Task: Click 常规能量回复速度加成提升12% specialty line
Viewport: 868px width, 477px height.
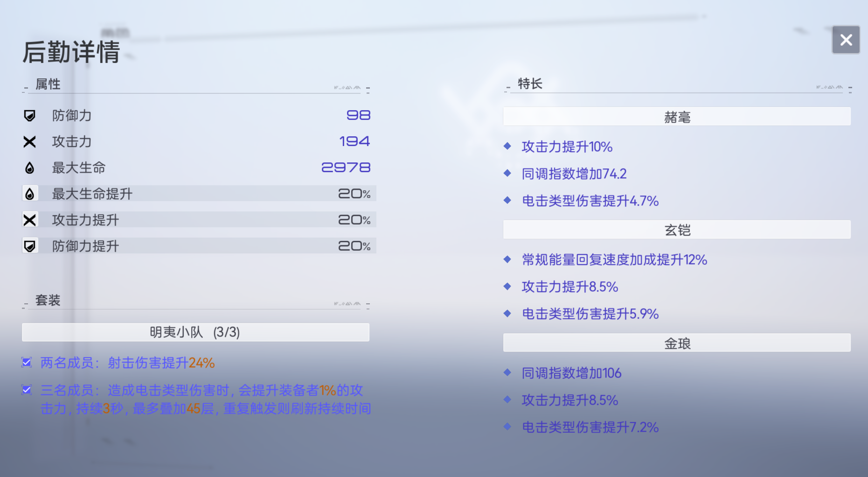Action: [614, 260]
